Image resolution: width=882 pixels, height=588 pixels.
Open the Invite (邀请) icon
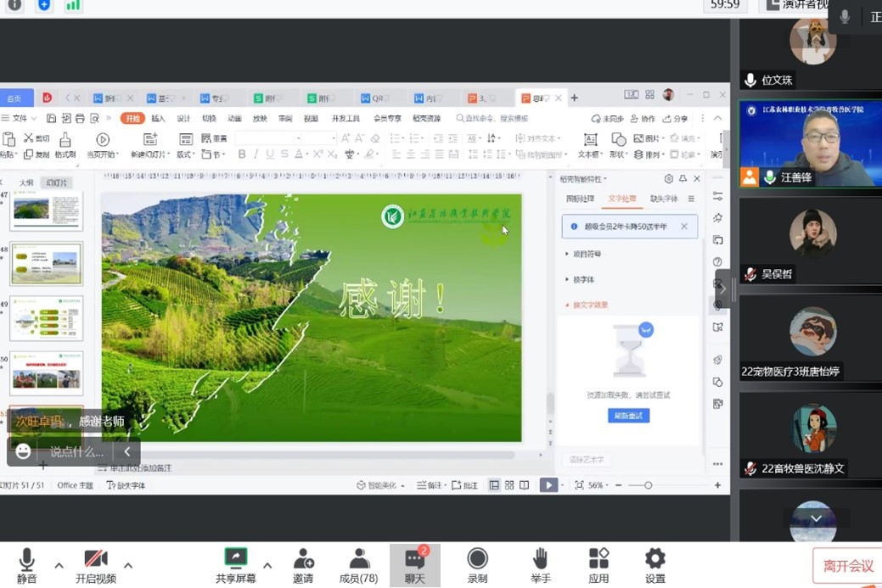click(303, 558)
